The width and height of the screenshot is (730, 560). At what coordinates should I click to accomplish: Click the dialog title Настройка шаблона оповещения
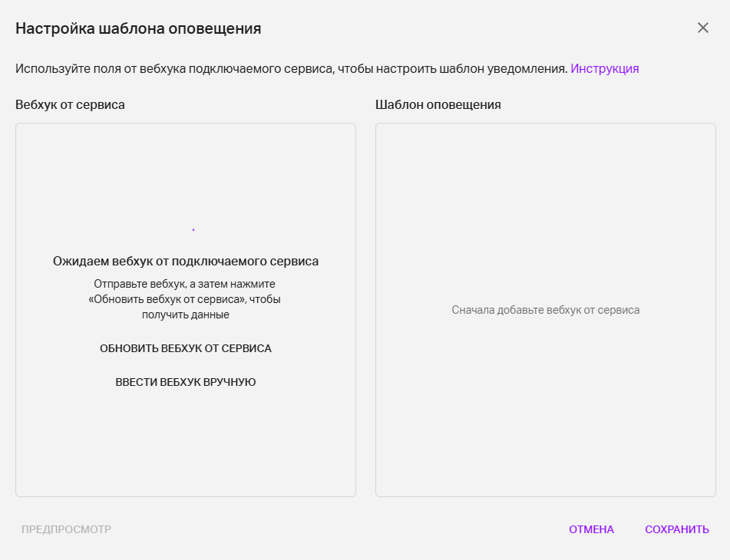click(138, 28)
